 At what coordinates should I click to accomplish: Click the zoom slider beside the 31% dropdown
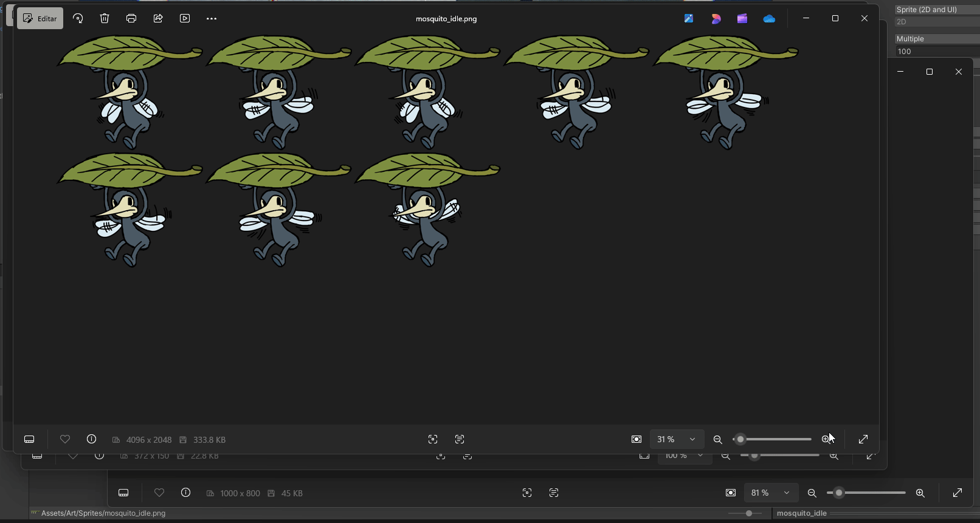click(x=775, y=439)
